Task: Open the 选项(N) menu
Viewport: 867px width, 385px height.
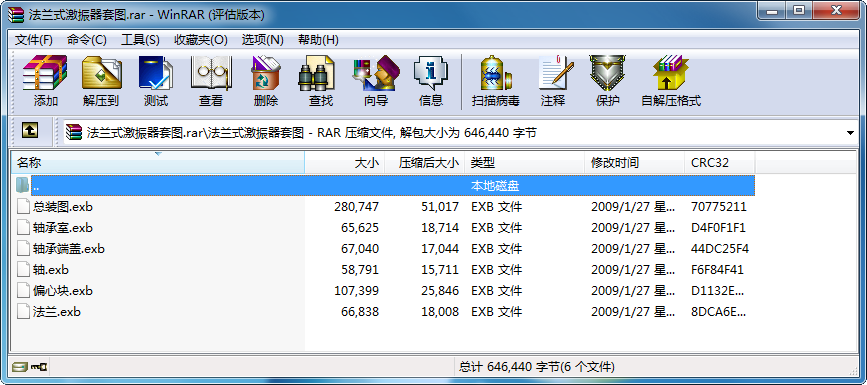Action: tap(262, 40)
